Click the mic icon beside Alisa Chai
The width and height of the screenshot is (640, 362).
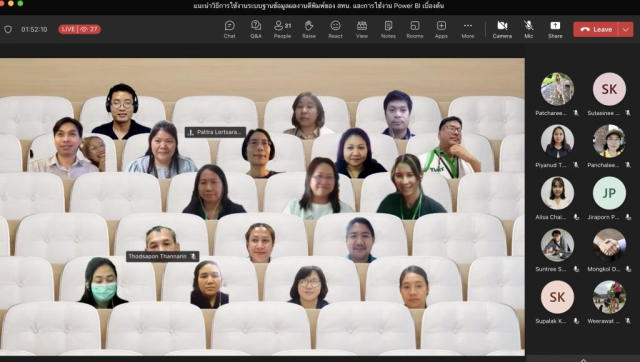[x=576, y=217]
